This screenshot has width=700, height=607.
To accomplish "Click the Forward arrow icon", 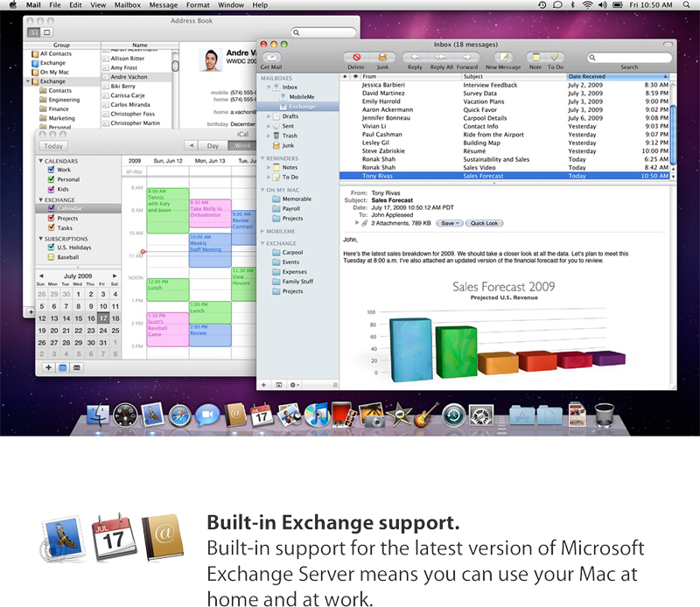I will [467, 57].
